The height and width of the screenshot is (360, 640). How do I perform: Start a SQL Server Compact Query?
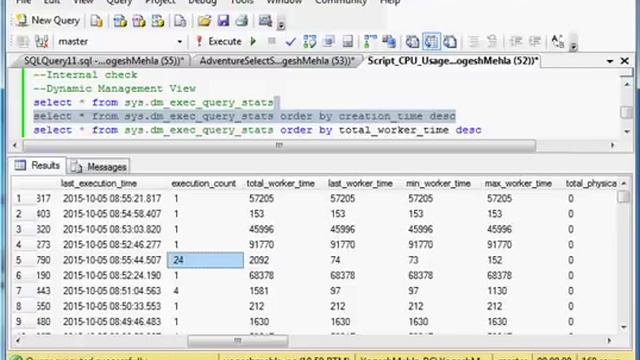coord(180,21)
